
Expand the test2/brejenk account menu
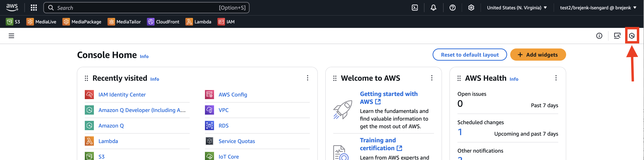point(598,8)
